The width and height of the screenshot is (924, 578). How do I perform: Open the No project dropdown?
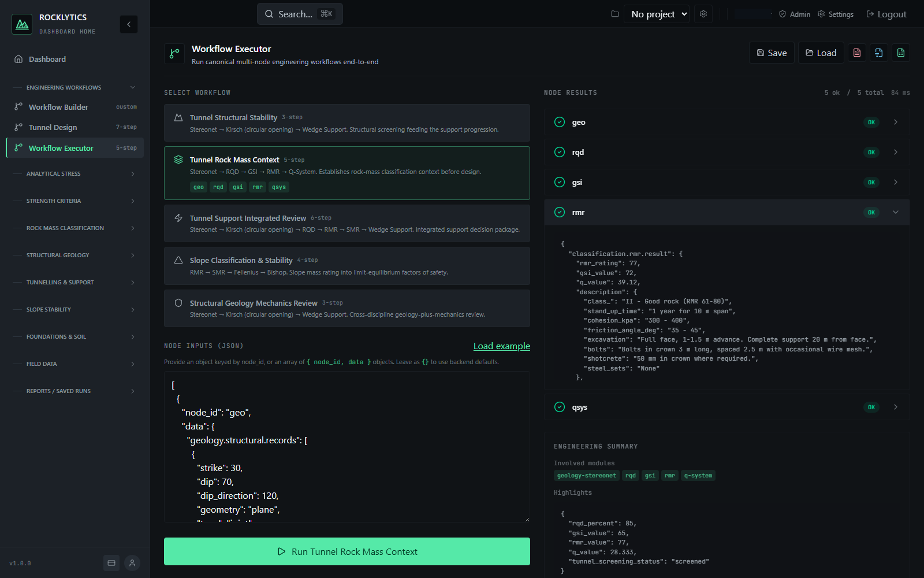click(657, 14)
